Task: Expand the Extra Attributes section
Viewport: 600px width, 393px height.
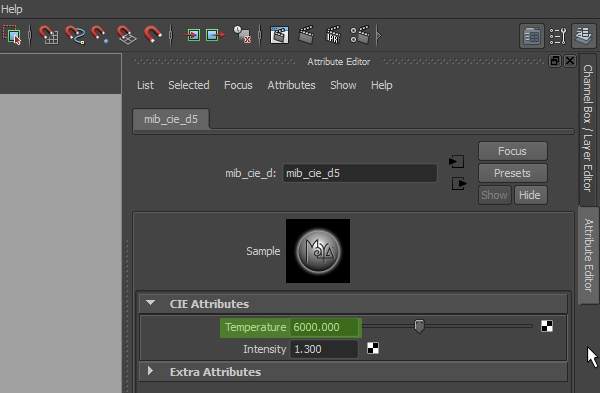Action: tap(150, 371)
